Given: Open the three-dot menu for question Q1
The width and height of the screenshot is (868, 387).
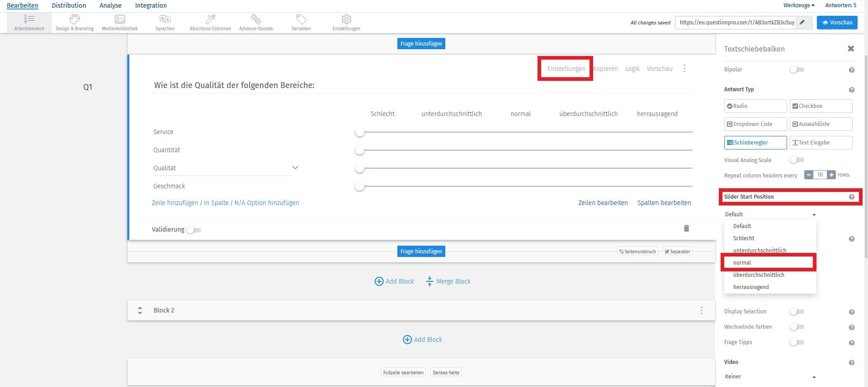Looking at the screenshot, I should click(x=684, y=69).
